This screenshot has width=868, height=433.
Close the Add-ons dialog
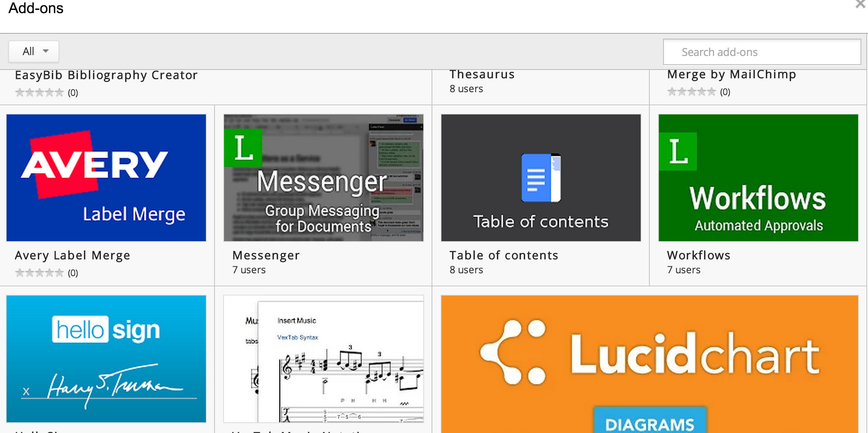point(860,4)
